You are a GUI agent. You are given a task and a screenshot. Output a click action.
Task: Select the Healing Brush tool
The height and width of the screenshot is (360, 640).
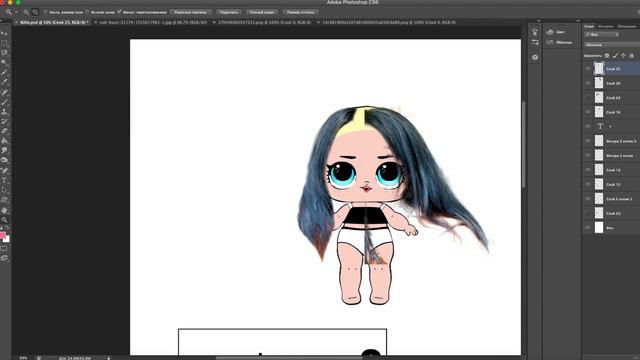pos(4,92)
